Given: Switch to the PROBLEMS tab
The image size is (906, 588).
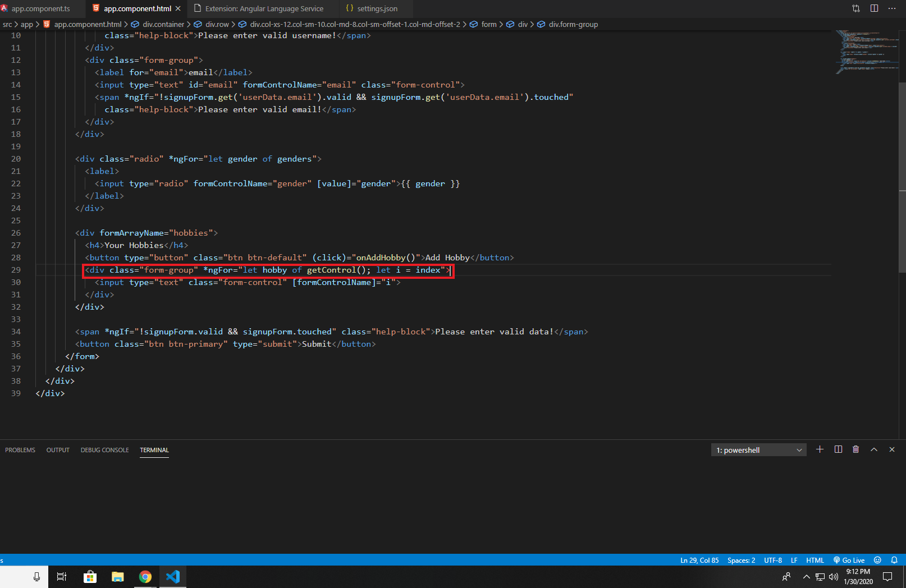Looking at the screenshot, I should pos(20,449).
